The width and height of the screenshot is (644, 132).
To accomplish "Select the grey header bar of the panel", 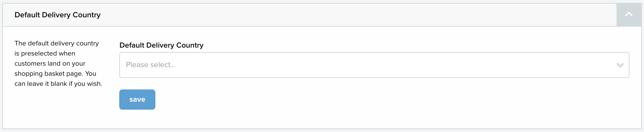I will coord(310,15).
